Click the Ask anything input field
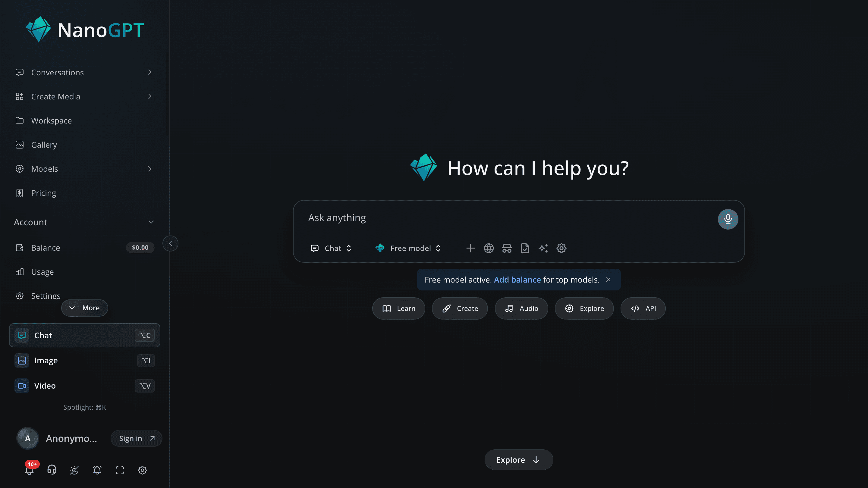Image resolution: width=868 pixels, height=488 pixels. click(509, 218)
